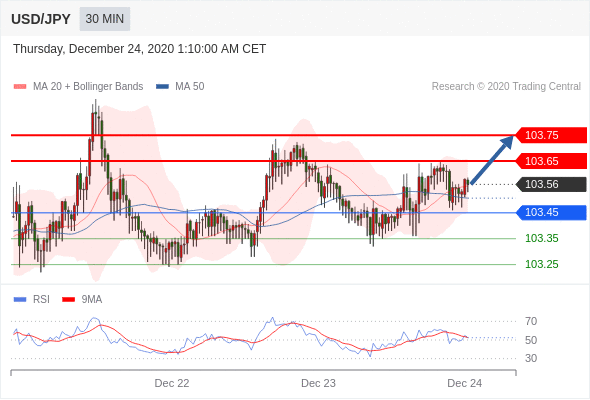Select the USD/JPY pair title
Screen dimensions: 590x400
point(41,19)
